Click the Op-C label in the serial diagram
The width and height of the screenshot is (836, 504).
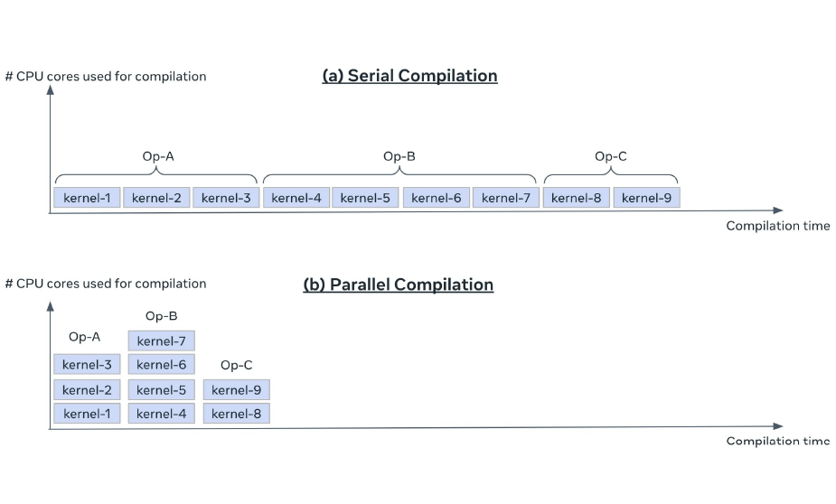tap(610, 156)
